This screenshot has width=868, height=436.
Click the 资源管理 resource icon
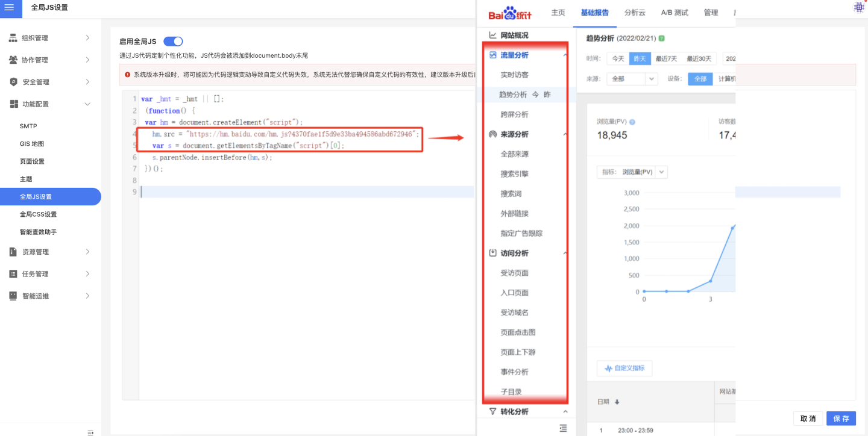[13, 252]
